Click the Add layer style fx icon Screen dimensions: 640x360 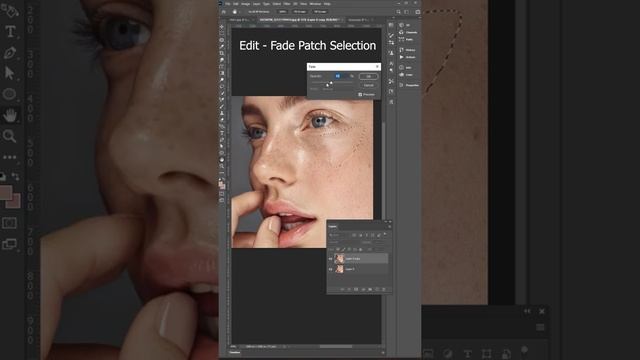pos(349,289)
